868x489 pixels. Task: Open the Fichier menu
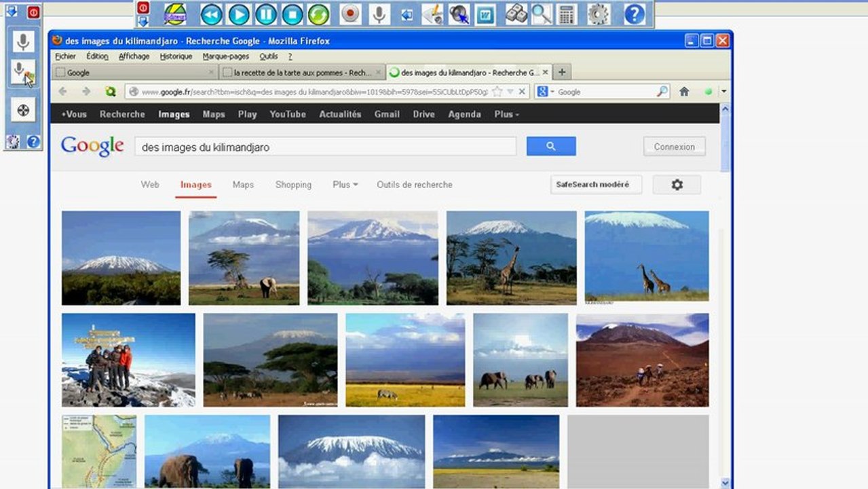65,56
